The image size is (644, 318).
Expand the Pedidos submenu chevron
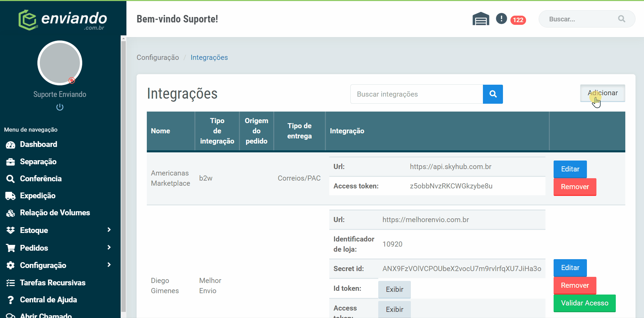pos(109,248)
